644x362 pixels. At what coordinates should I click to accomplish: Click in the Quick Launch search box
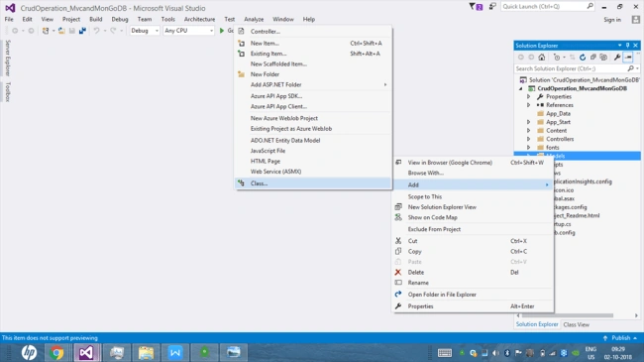click(547, 7)
